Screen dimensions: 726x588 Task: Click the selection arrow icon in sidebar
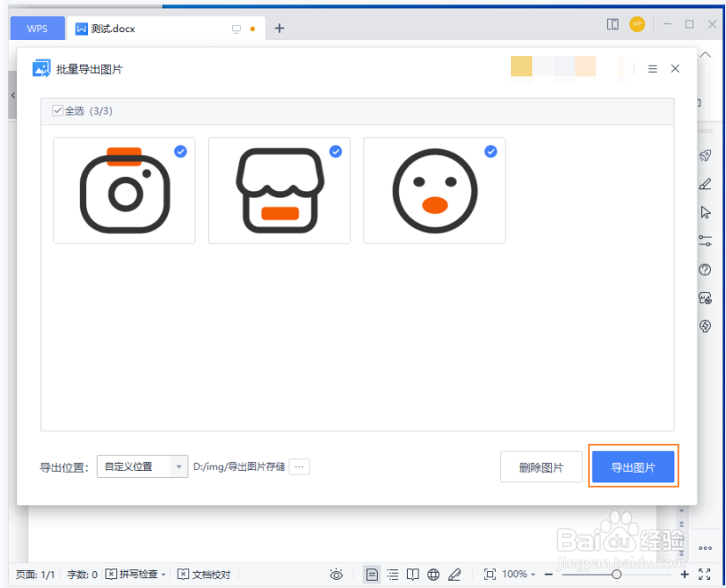[x=706, y=212]
